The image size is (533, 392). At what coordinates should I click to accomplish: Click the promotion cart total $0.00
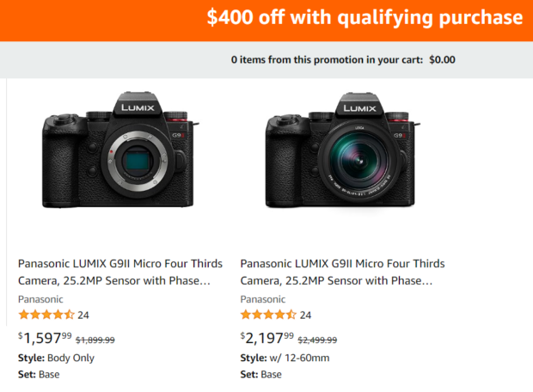tap(442, 60)
